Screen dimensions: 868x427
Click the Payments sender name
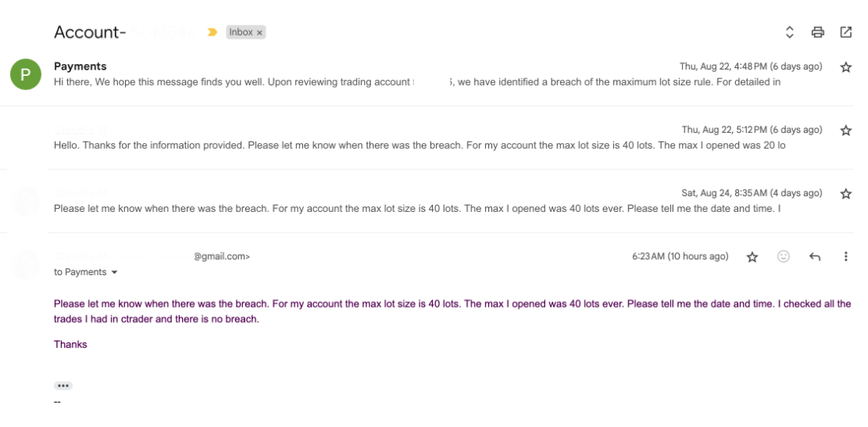tap(80, 66)
